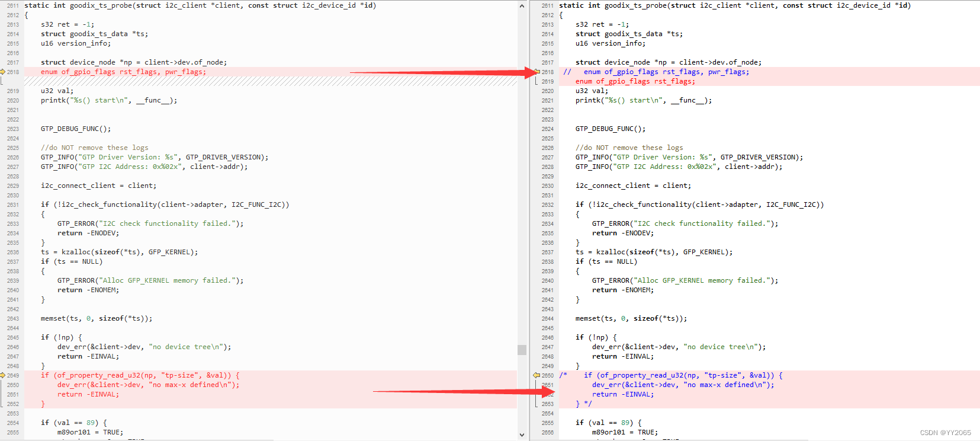Click i2c_check_functionality line in right pane
The width and height of the screenshot is (980, 441).
coord(700,204)
